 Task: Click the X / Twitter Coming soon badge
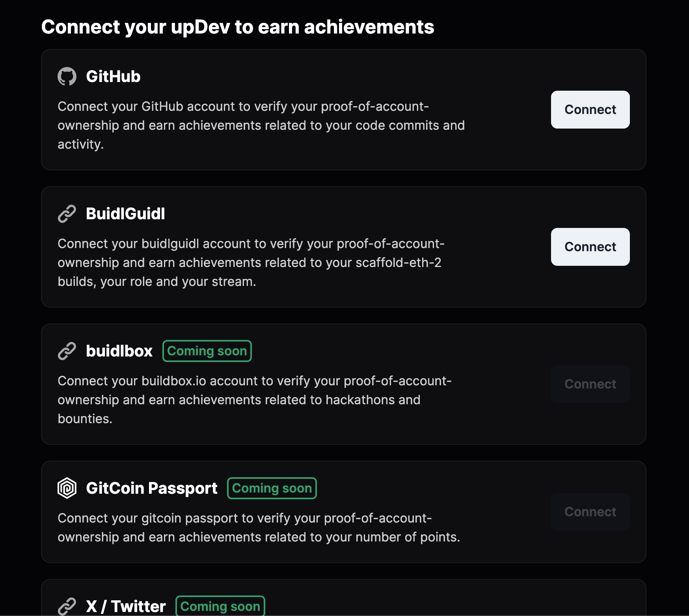point(220,606)
